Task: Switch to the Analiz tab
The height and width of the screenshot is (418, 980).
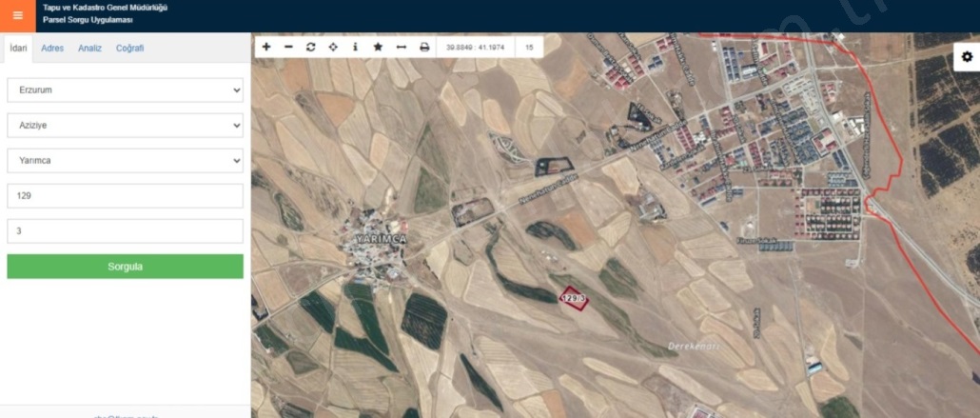Action: pos(89,49)
